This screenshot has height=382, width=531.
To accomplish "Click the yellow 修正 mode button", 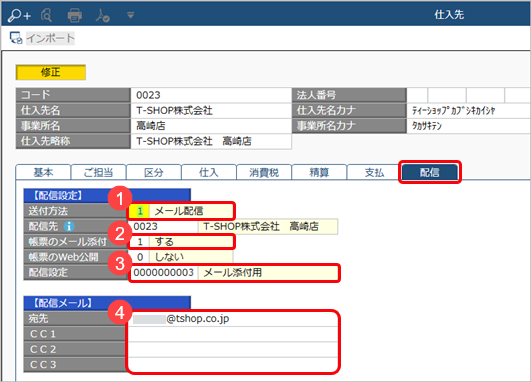I will 50,72.
